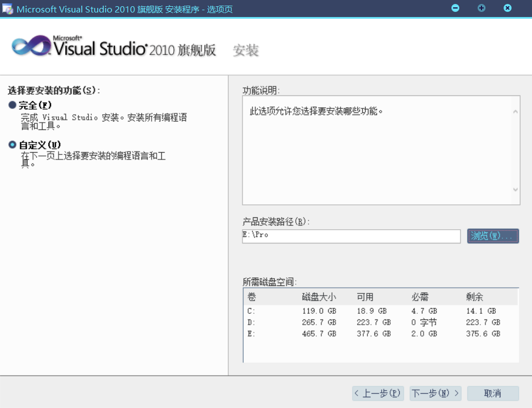Select the 完全(F) full installation option
532x408 pixels.
[12, 105]
